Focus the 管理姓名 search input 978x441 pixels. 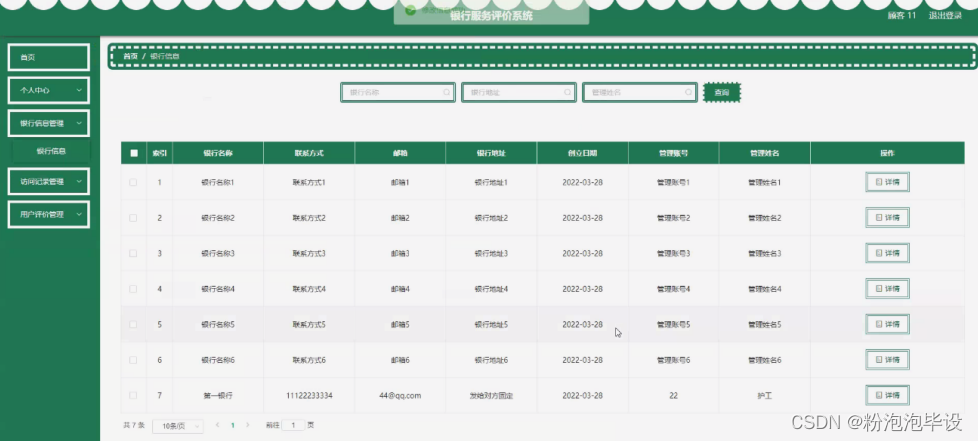639,92
